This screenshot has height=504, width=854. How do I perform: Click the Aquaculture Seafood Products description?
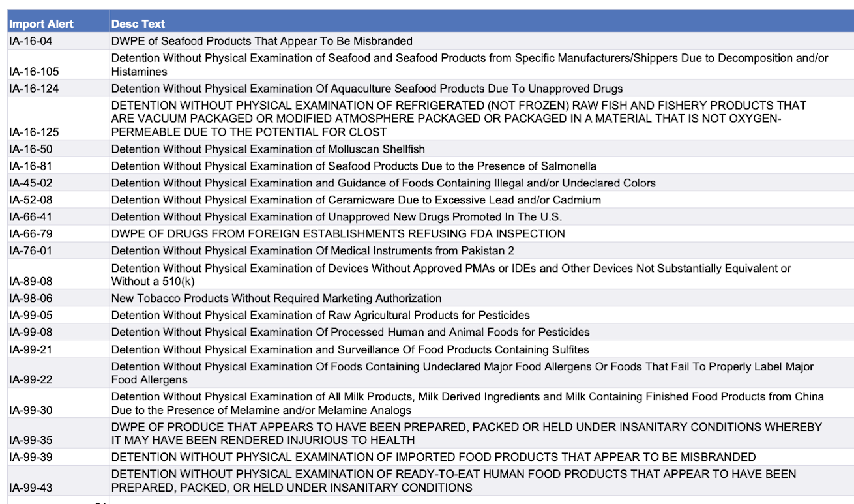click(x=367, y=89)
